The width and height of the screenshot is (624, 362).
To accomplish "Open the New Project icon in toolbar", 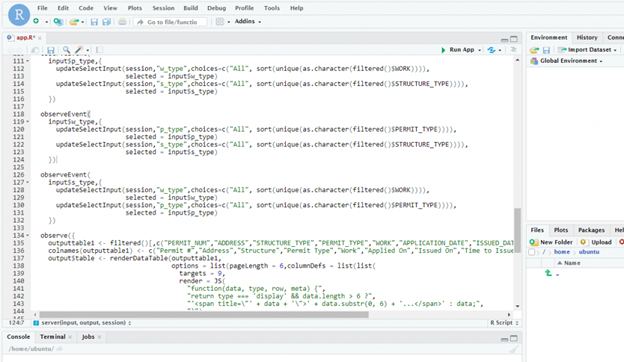I will [x=58, y=21].
